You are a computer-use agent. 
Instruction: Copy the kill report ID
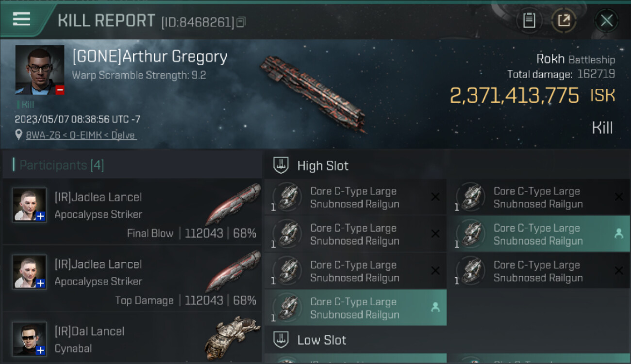(241, 22)
